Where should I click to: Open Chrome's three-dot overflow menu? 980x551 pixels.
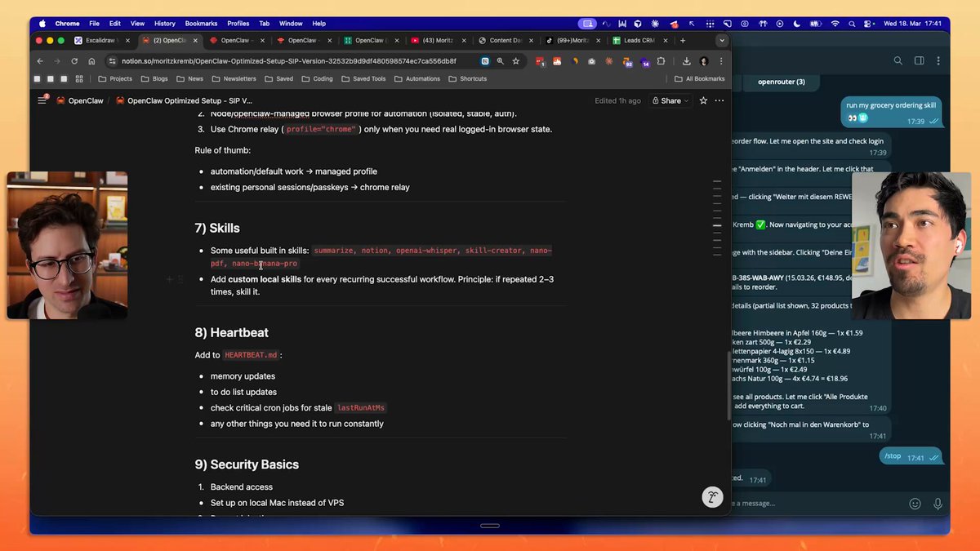click(x=721, y=61)
